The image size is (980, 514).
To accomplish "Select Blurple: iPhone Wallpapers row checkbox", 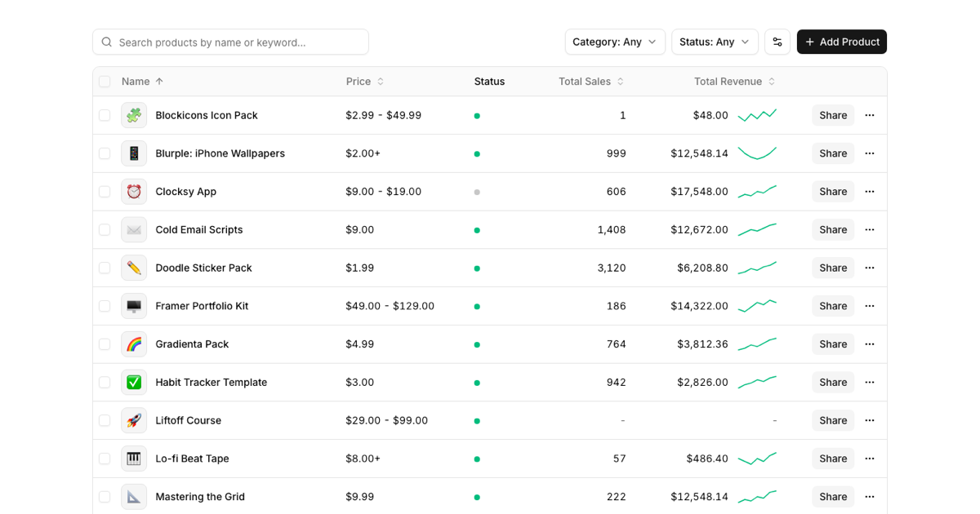I will pos(105,153).
